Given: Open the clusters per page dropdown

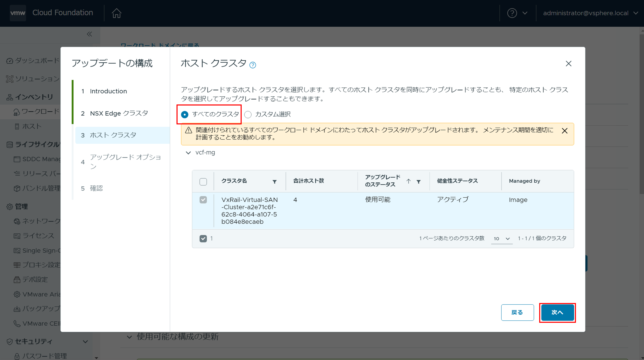Looking at the screenshot, I should pos(502,239).
